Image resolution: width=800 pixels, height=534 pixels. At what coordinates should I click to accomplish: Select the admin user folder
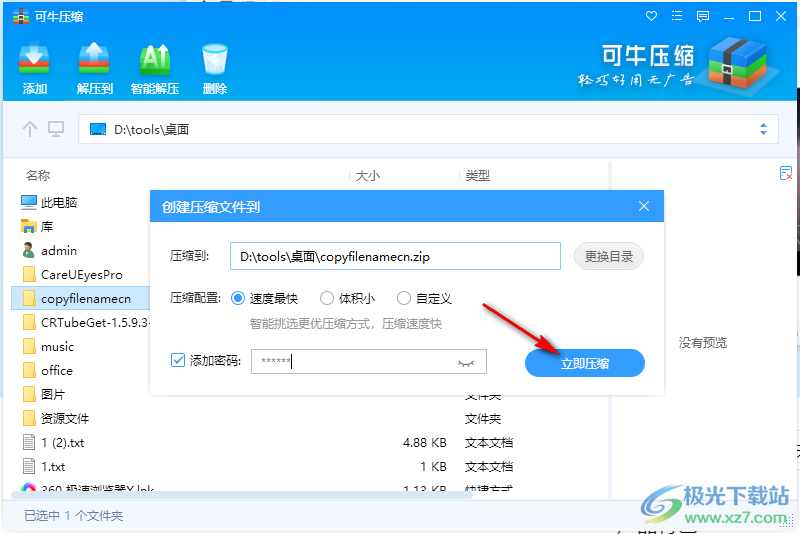[49, 250]
